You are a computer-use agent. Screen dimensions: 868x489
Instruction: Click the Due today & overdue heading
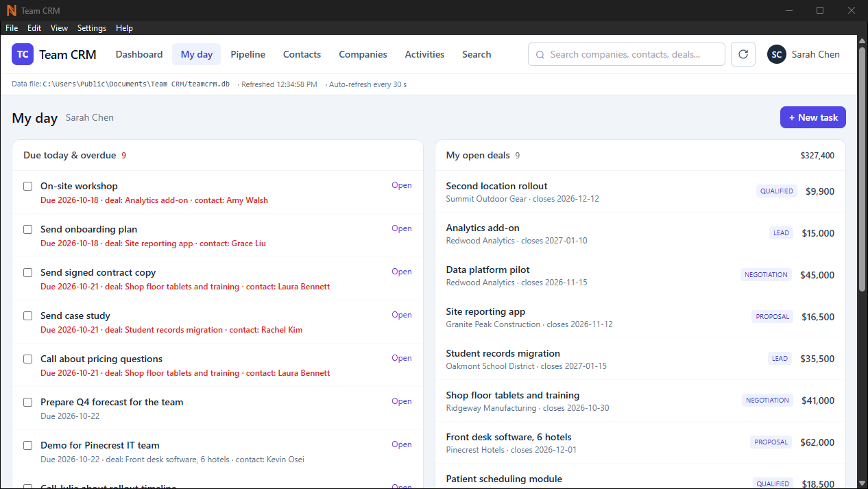(x=70, y=155)
